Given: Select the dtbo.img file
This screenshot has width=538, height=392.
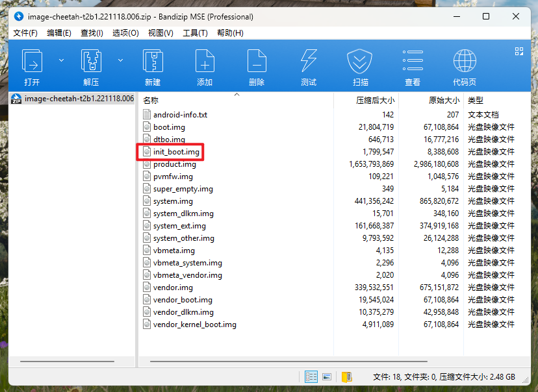Looking at the screenshot, I should pyautogui.click(x=169, y=140).
